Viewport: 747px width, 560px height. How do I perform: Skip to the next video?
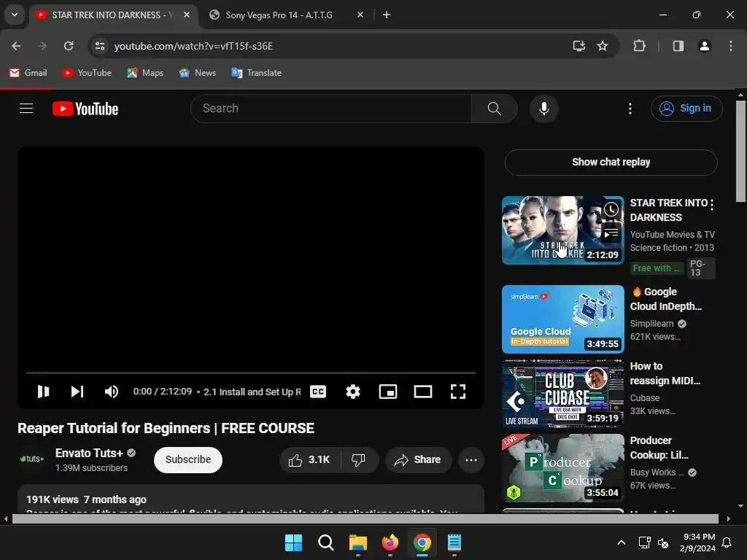click(77, 392)
